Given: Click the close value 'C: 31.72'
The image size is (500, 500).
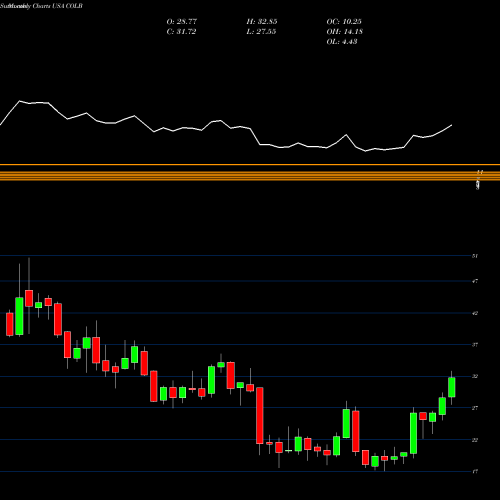Looking at the screenshot, I should tap(181, 32).
